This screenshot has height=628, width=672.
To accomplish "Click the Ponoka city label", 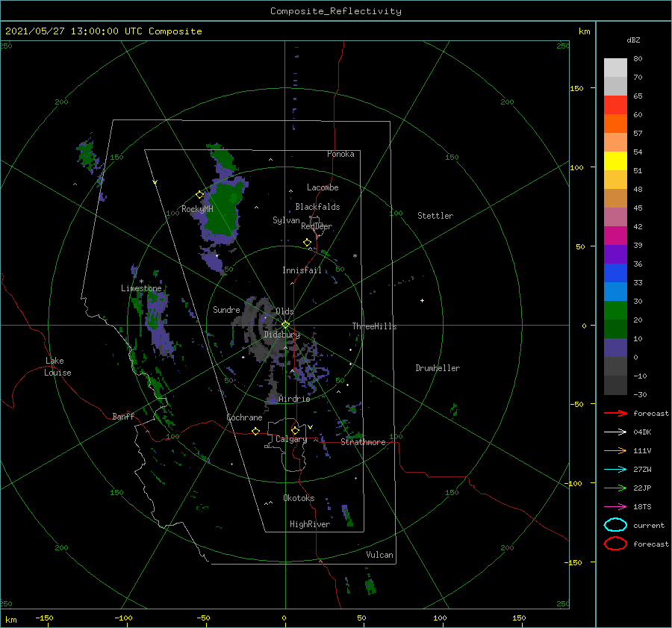I will click(x=340, y=154).
